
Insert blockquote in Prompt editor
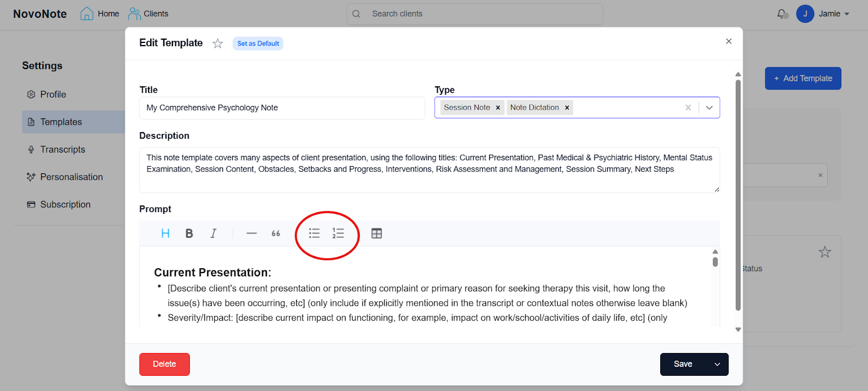276,234
